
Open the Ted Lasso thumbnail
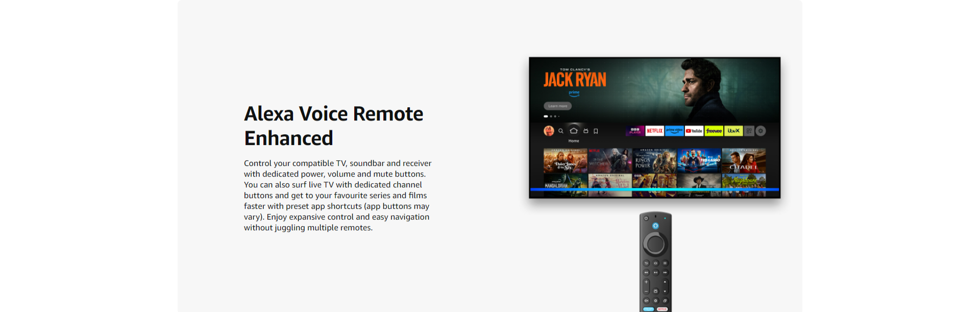(x=699, y=160)
